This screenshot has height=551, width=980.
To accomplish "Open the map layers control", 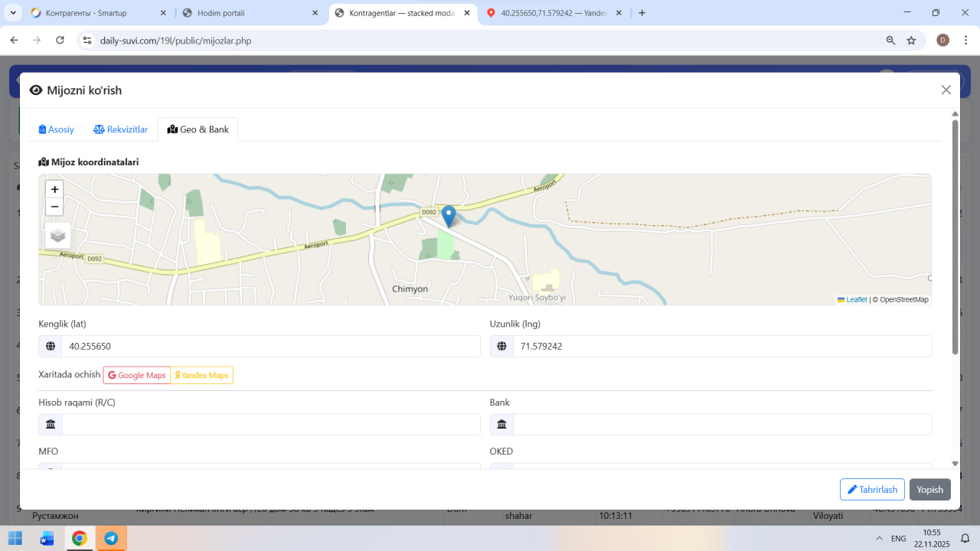I will [x=58, y=236].
